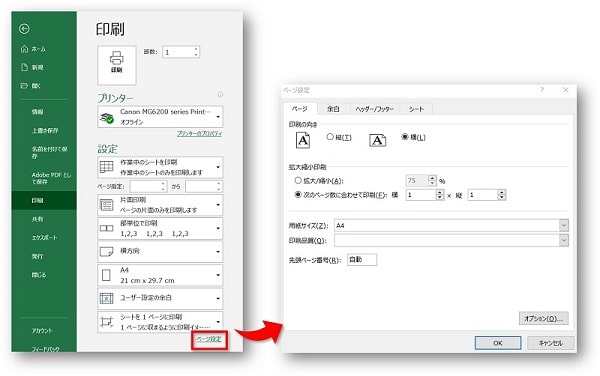The width and height of the screenshot is (600, 376).
Task: Click the キャンセル button
Action: click(551, 343)
